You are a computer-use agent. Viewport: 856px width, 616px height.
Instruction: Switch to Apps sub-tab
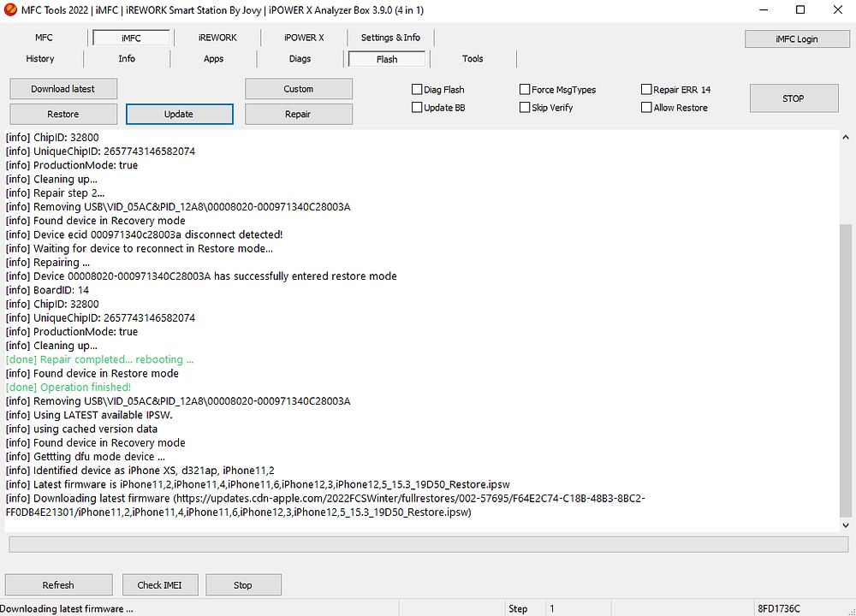(213, 59)
